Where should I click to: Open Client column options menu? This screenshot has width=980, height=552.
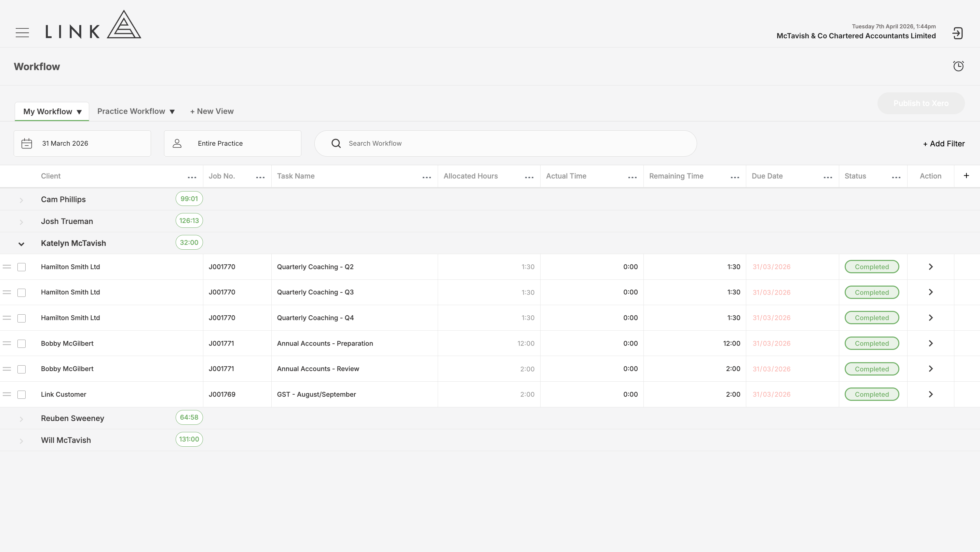point(192,178)
